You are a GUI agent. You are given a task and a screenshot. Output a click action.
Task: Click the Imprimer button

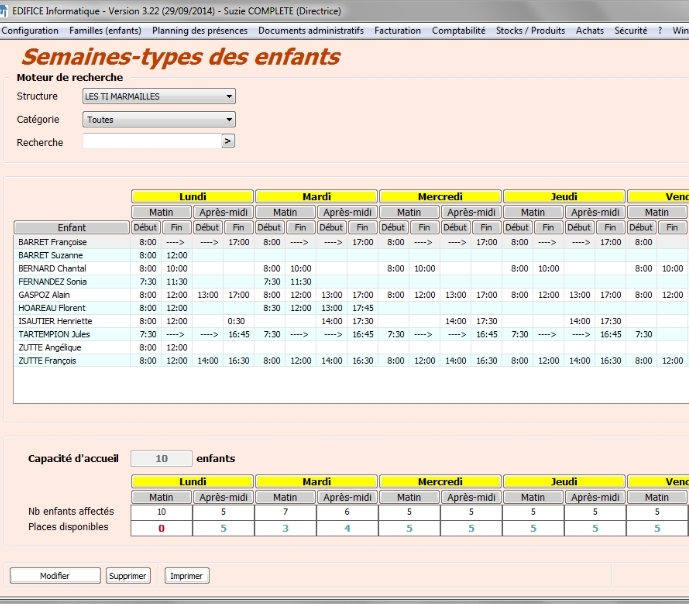(186, 576)
